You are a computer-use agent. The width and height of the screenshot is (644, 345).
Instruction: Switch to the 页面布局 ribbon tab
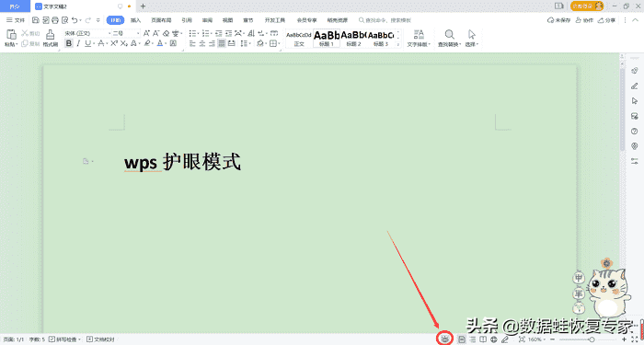coord(161,20)
